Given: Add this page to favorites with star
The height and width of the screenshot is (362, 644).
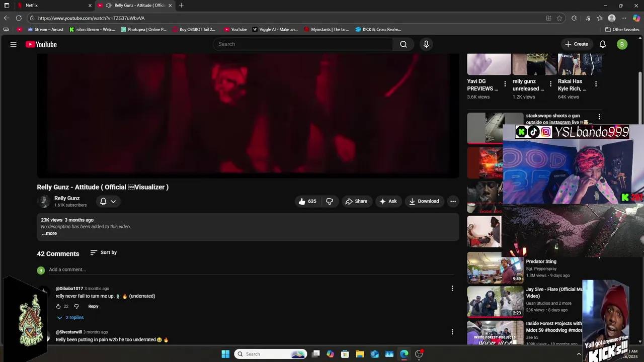Looking at the screenshot, I should (x=559, y=18).
